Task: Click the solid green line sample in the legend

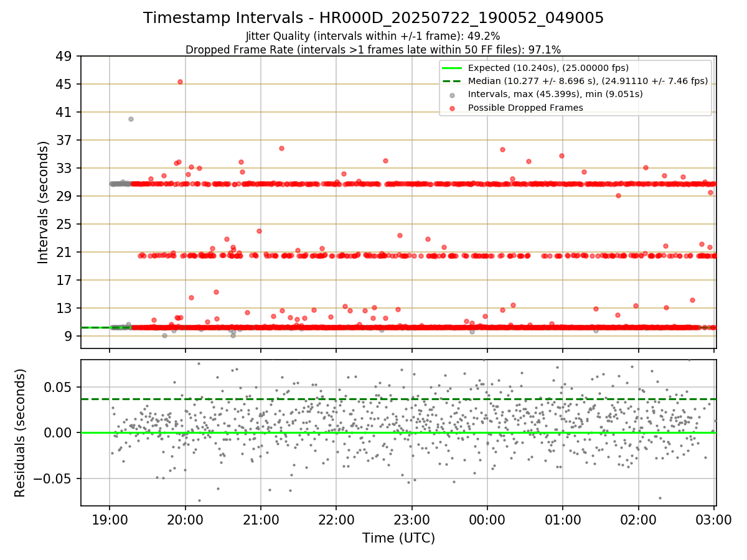Action: [x=452, y=68]
